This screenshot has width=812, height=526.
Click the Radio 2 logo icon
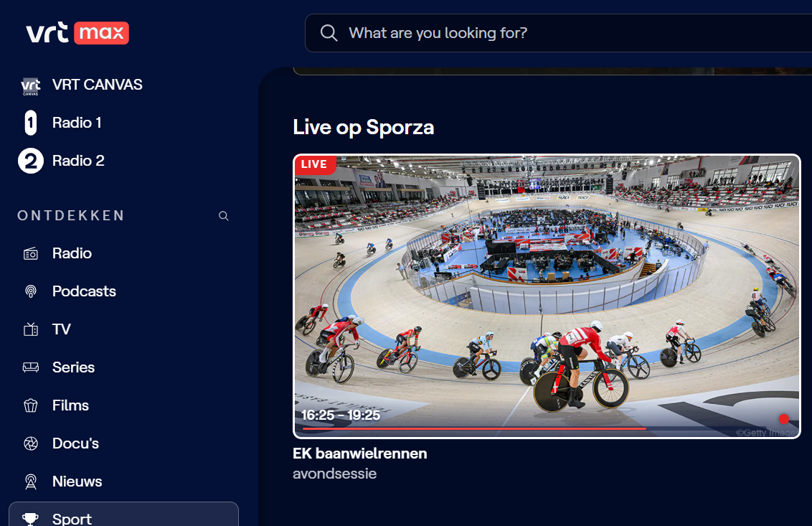click(x=31, y=161)
